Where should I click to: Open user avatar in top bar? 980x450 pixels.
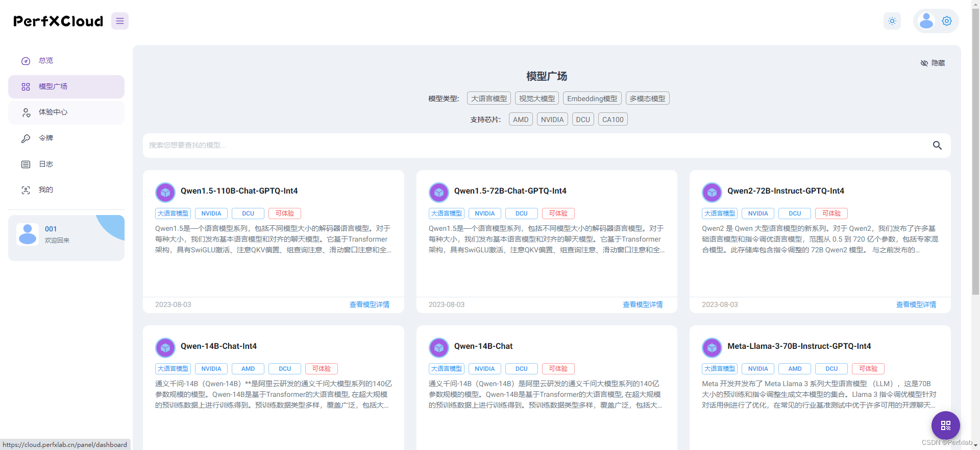click(x=926, y=21)
